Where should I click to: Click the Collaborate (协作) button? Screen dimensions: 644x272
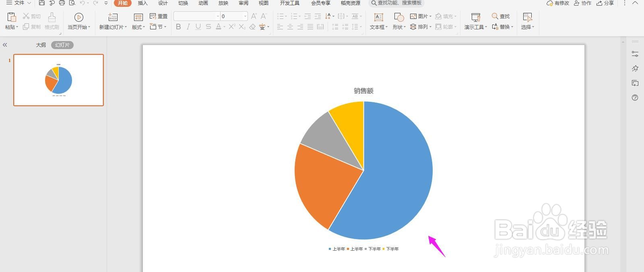(x=582, y=3)
